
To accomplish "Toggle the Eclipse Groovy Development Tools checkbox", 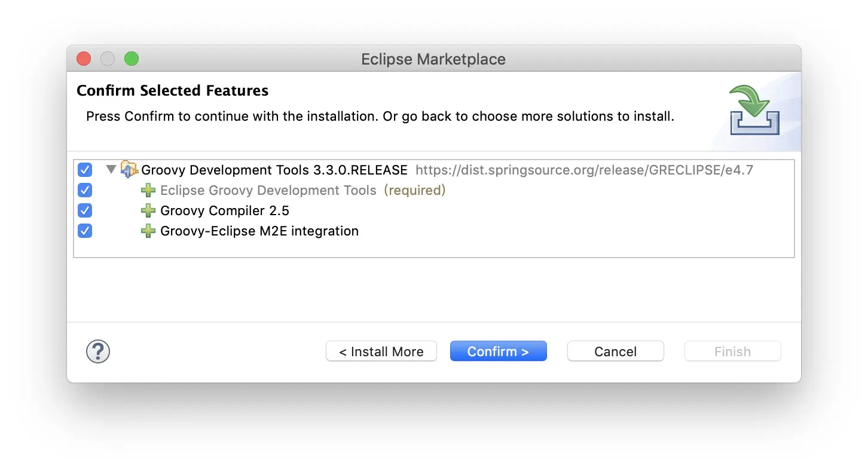I will (85, 191).
